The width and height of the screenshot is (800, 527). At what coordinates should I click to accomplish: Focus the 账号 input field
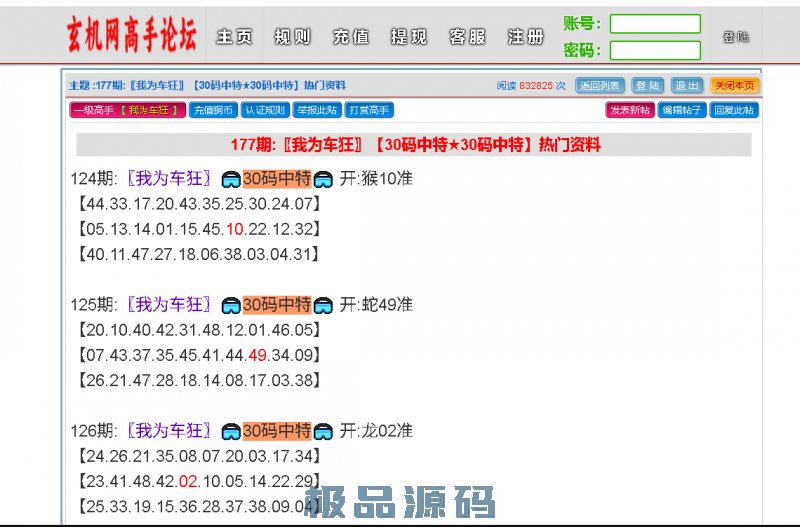pos(655,23)
